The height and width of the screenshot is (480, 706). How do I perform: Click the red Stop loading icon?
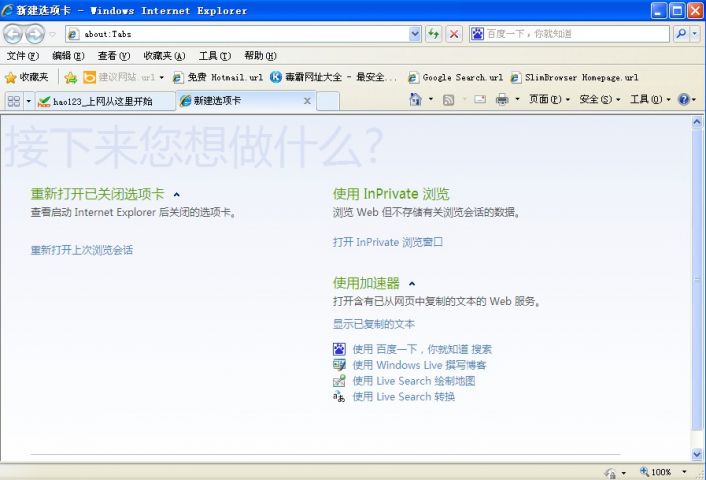(x=454, y=34)
